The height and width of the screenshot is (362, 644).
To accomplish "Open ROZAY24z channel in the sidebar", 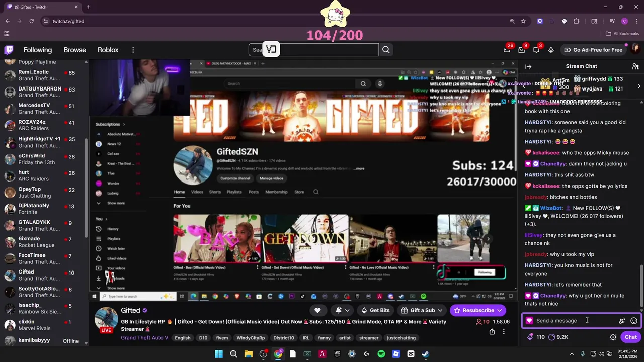I will point(44,125).
